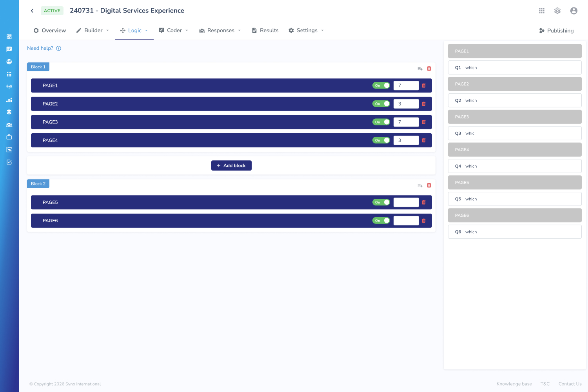Delete PAGE4 row using trash icon
This screenshot has height=392, width=588.
(x=424, y=140)
